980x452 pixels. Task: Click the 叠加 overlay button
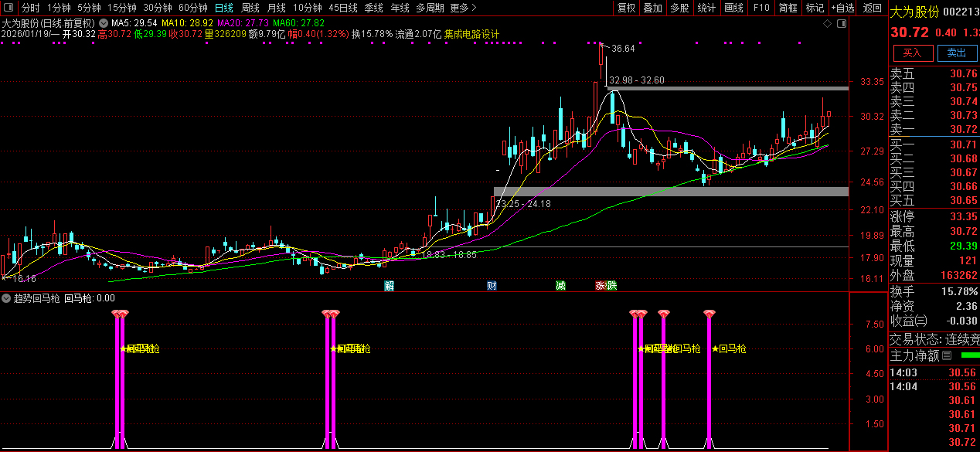tap(653, 8)
